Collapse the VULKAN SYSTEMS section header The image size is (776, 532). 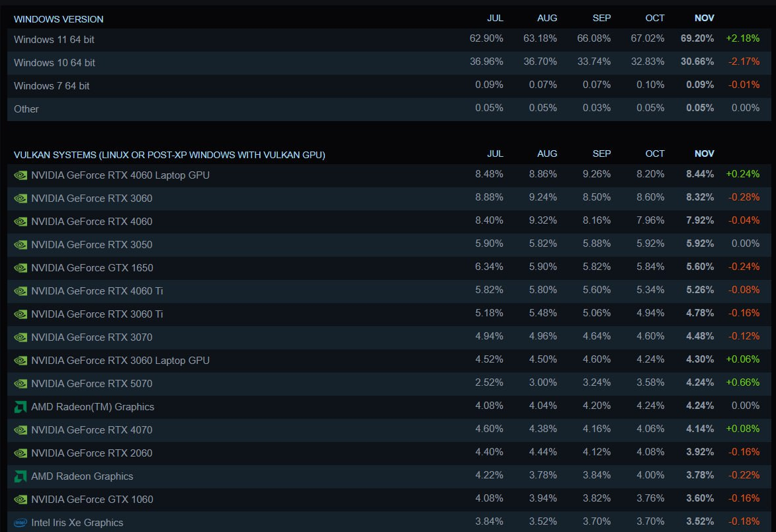169,155
